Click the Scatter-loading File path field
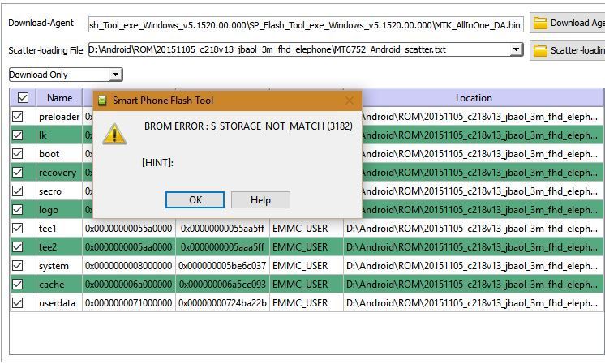This screenshot has height=364, width=605. (299, 49)
